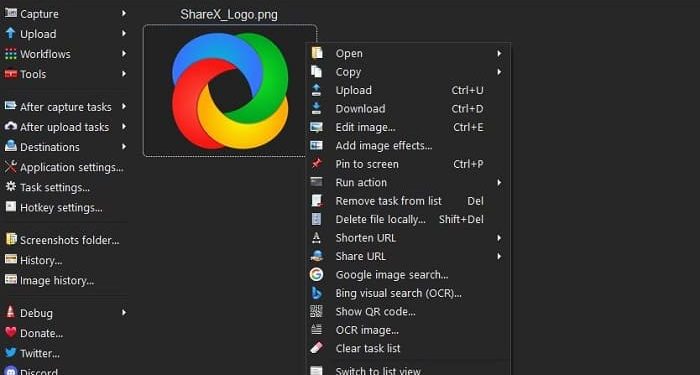Click the Hotkey settings icon
The height and width of the screenshot is (375, 700).
[x=11, y=207]
